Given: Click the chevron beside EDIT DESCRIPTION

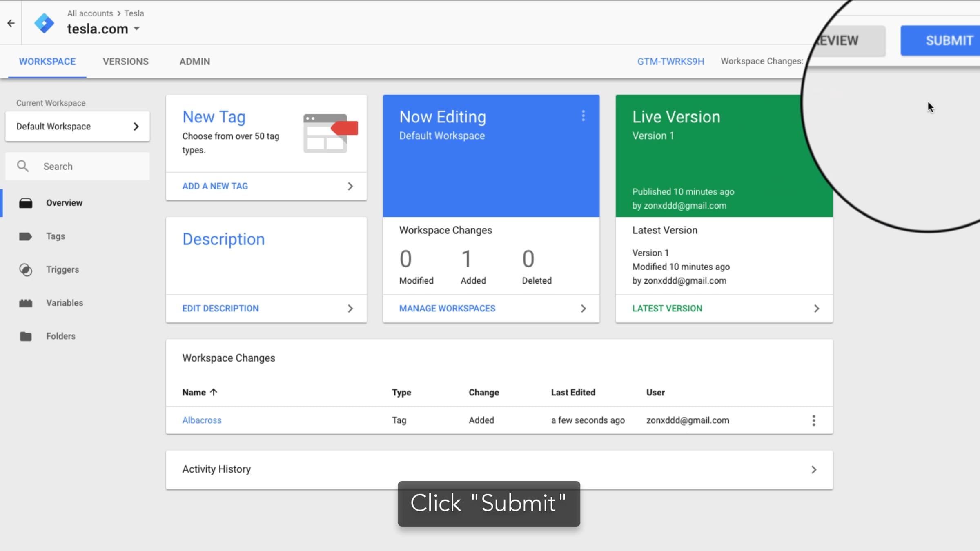Looking at the screenshot, I should [350, 309].
